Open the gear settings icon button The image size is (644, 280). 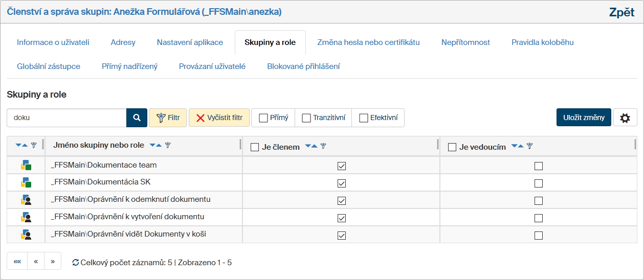point(625,118)
